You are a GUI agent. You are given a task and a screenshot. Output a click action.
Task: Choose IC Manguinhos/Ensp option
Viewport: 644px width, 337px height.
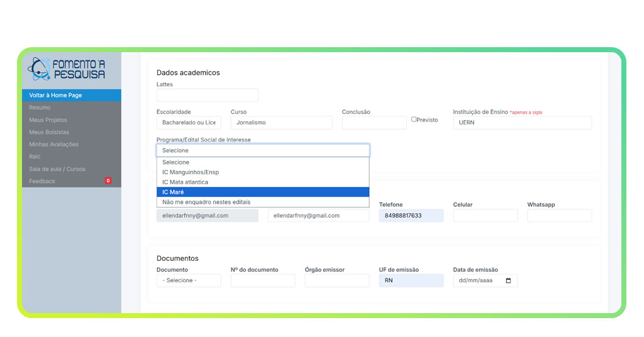point(263,172)
